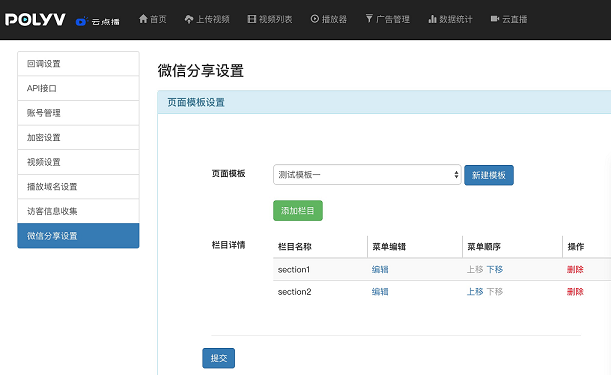Image resolution: width=611 pixels, height=375 pixels.
Task: Select 微信分享设置 in the sidebar
Action: coord(78,236)
